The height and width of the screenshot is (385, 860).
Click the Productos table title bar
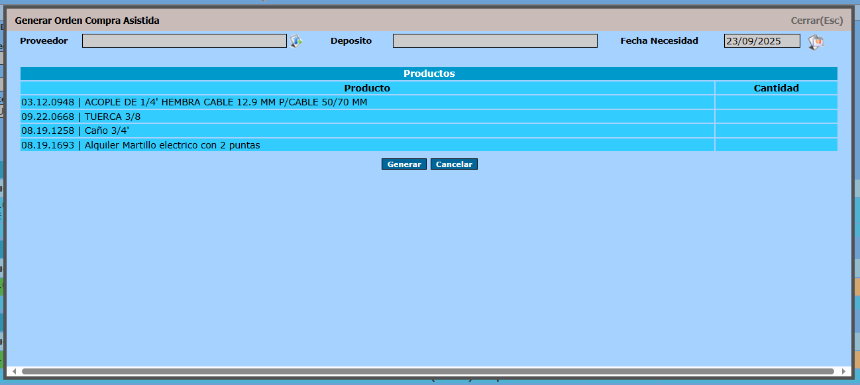coord(429,73)
